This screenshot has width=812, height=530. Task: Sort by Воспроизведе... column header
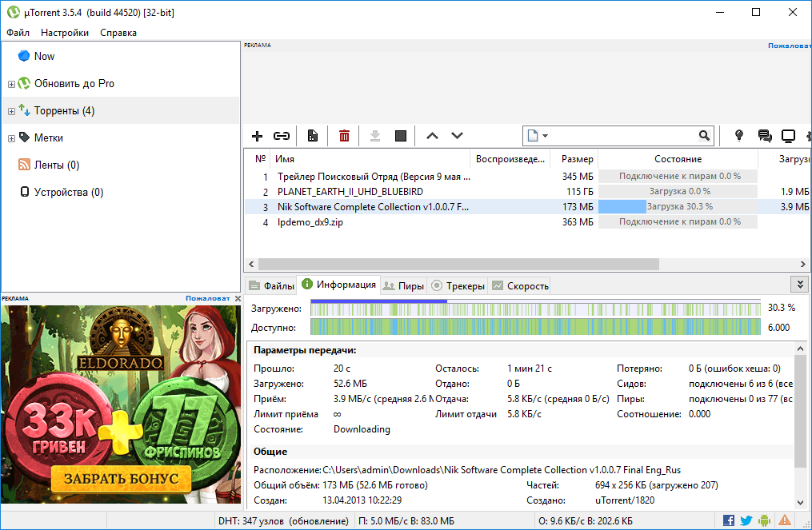[509, 159]
